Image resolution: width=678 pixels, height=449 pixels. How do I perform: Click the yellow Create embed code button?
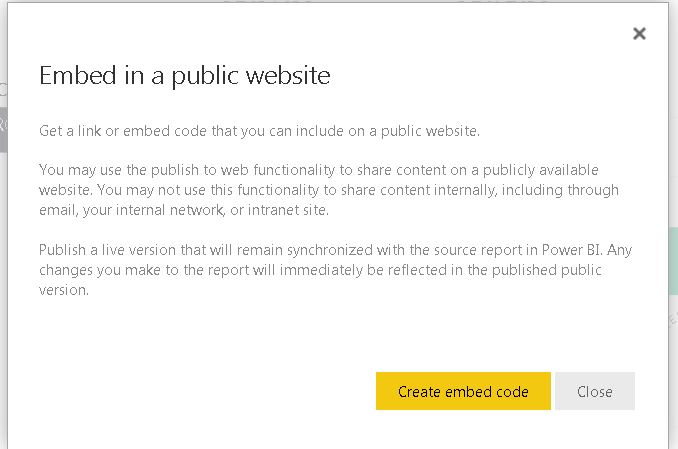pyautogui.click(x=463, y=391)
